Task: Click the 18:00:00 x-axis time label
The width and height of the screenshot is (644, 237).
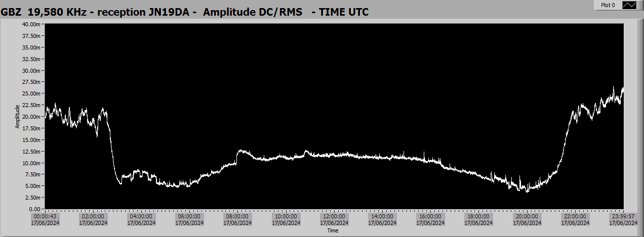Action: click(x=478, y=216)
